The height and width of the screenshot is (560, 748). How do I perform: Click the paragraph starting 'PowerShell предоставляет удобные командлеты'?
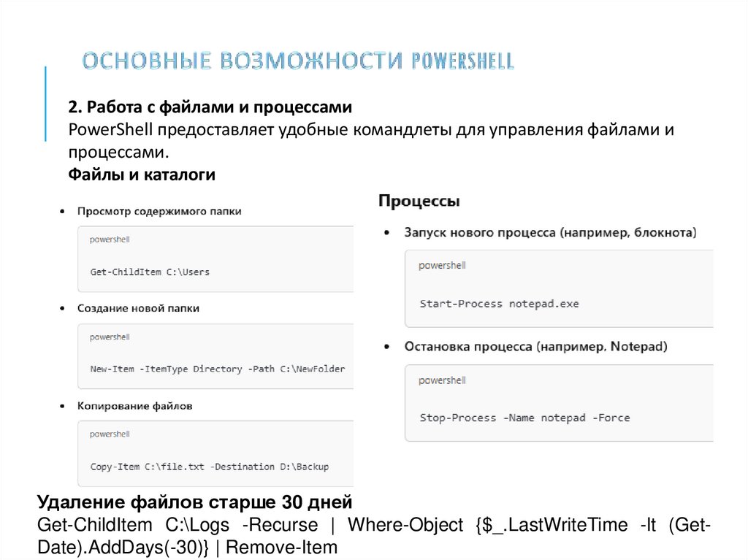[x=371, y=141]
